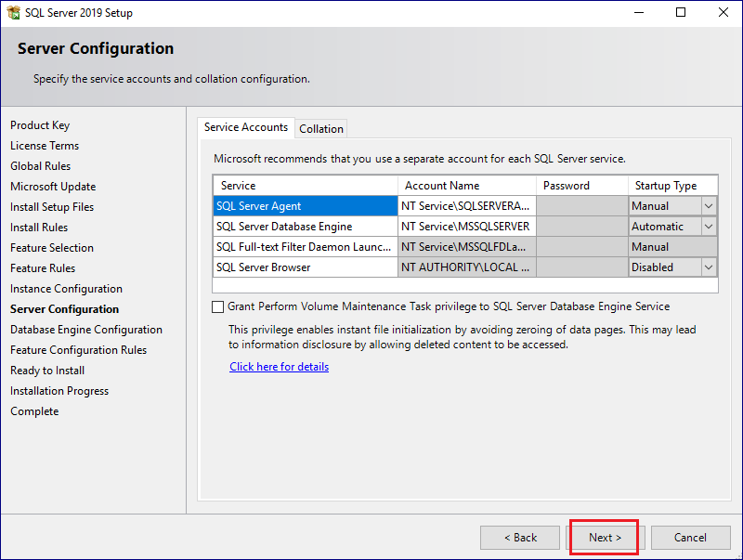
Task: Click account name NT Service\MSSQLFDLa...
Action: point(467,247)
